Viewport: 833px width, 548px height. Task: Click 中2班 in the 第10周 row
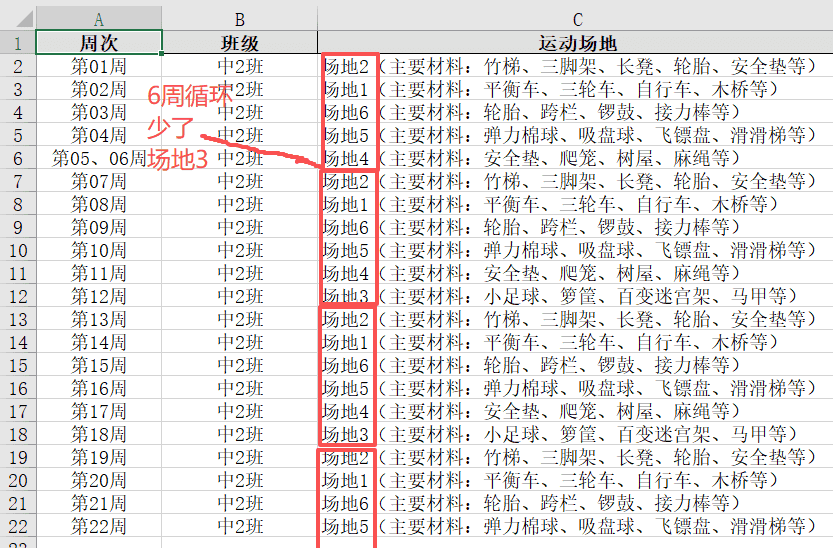point(240,250)
